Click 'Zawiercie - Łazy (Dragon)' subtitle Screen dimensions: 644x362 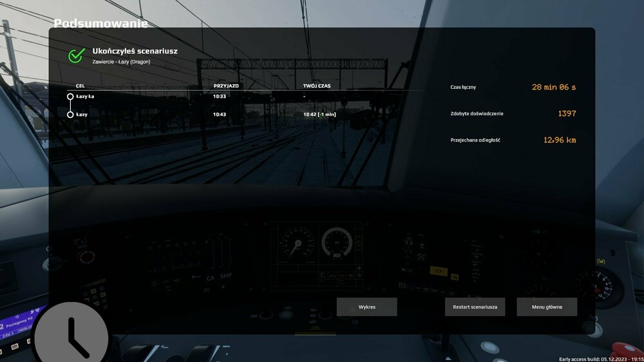[121, 62]
